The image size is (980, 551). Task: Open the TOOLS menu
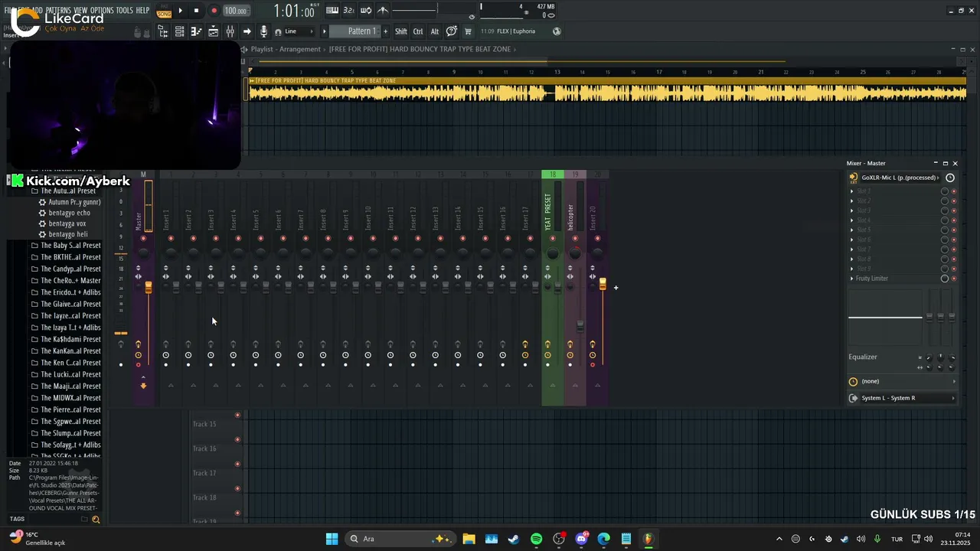tap(124, 11)
